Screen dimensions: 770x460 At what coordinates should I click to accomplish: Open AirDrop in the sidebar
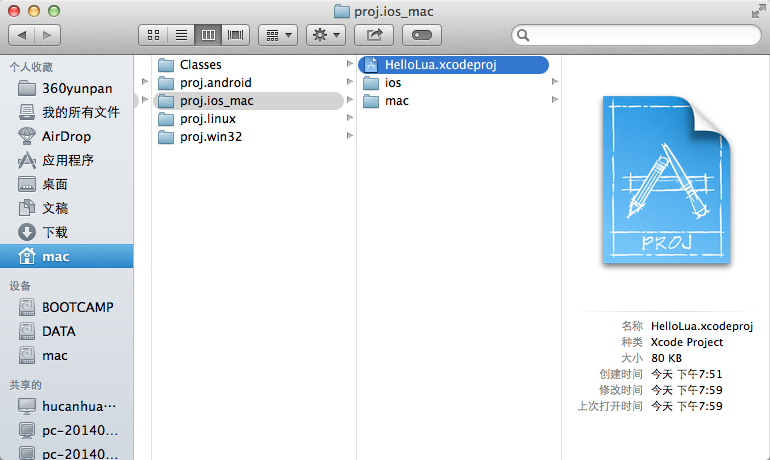(67, 136)
